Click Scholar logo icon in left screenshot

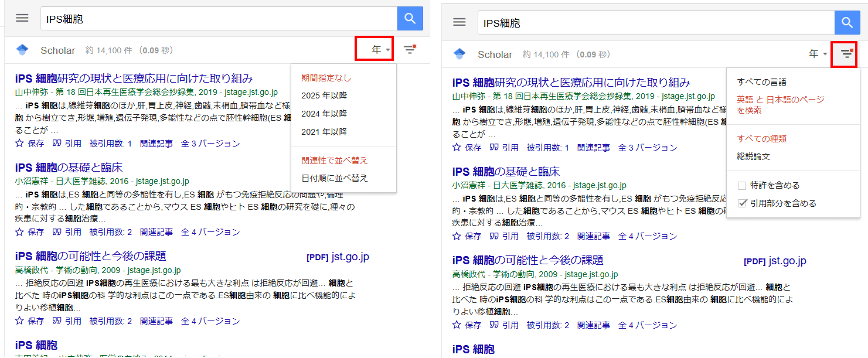coord(22,50)
